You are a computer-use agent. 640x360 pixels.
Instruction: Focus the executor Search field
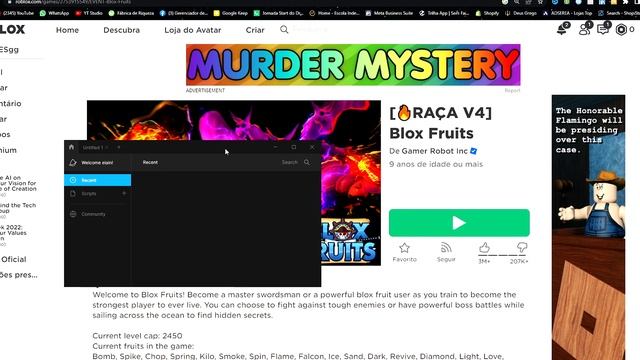click(290, 162)
